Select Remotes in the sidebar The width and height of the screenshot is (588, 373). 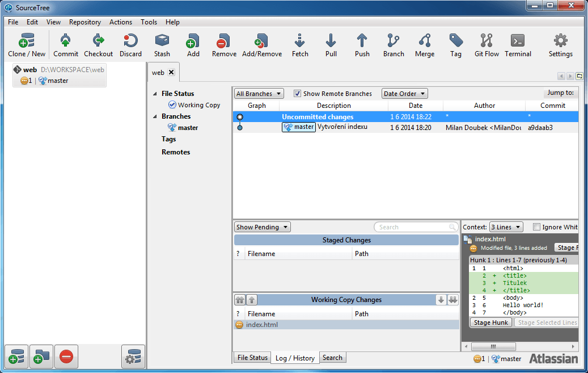point(176,152)
